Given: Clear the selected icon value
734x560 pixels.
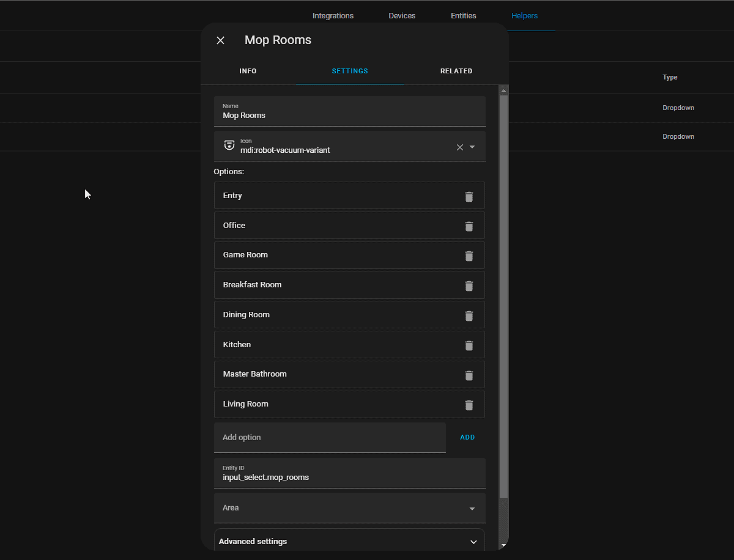Looking at the screenshot, I should (460, 147).
